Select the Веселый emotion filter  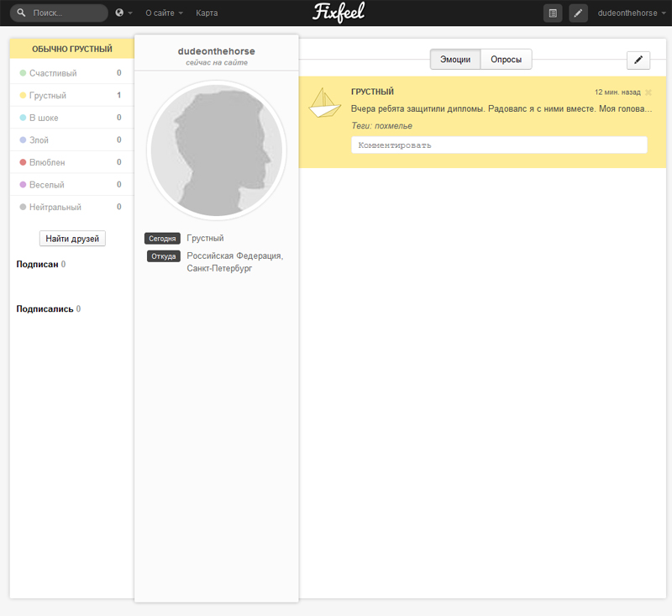(x=71, y=184)
